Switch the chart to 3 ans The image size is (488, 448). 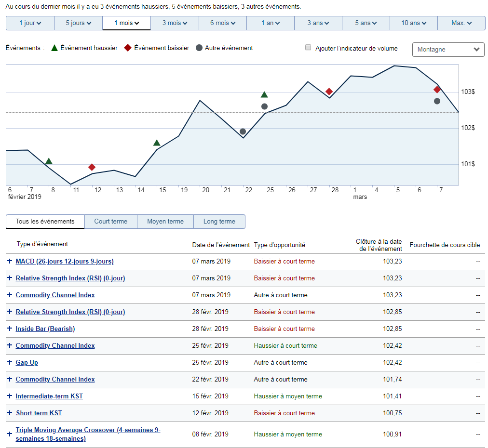coord(318,23)
